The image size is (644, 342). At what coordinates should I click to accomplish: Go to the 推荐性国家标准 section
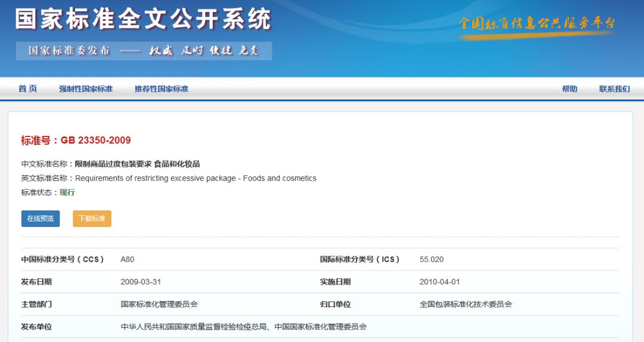pos(161,89)
